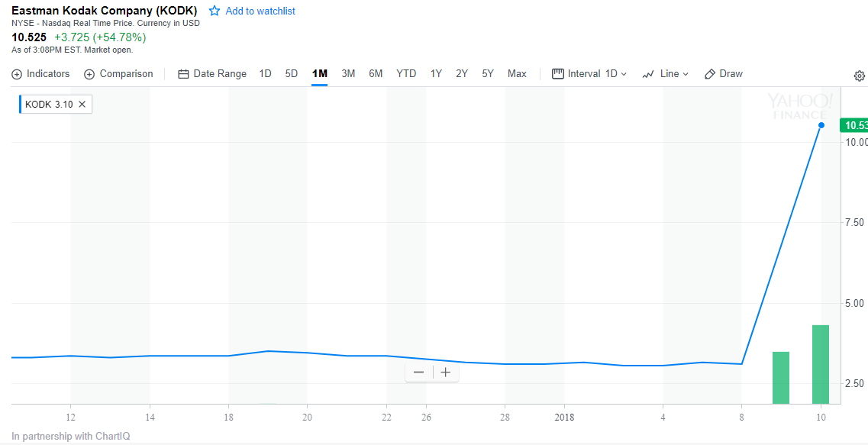Click the volume bar for day 9
The image size is (868, 445).
tap(780, 378)
